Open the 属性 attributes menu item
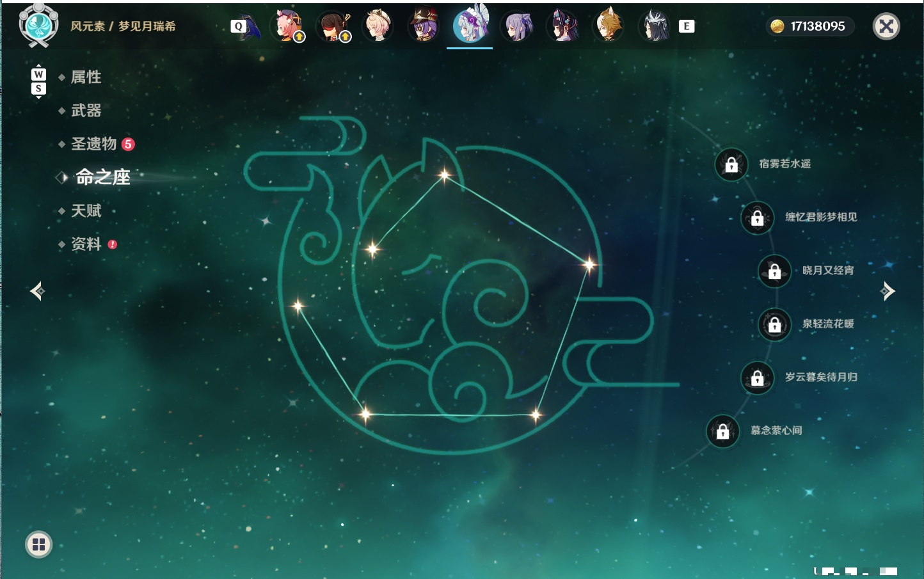 click(86, 77)
